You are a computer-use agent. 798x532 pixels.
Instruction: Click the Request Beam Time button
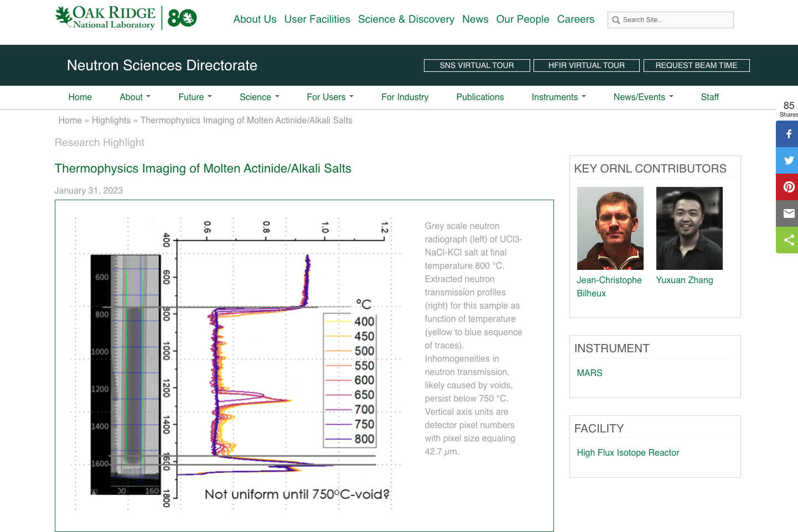[696, 65]
